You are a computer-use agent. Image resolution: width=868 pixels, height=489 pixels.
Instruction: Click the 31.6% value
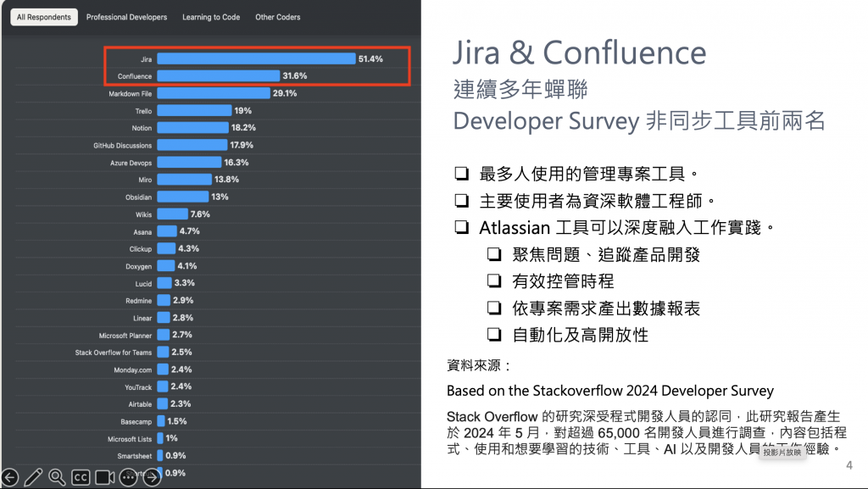tap(295, 75)
